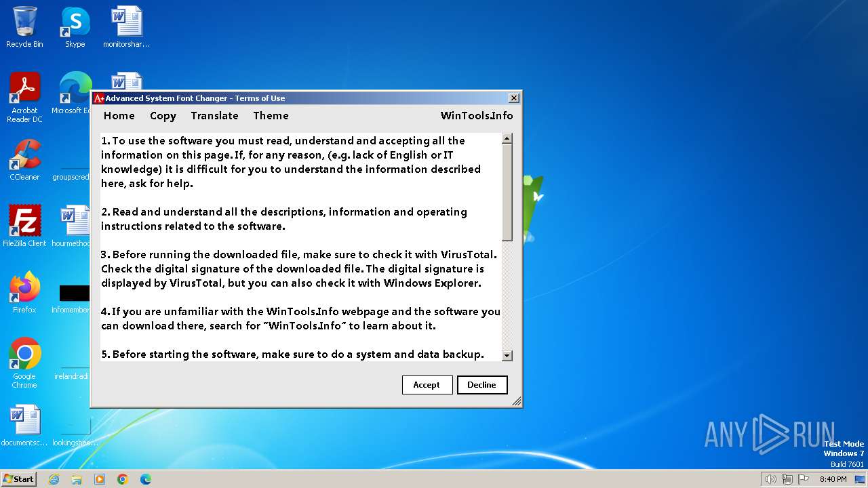
Task: Click the terms scrollbar thumb
Action: 507,192
